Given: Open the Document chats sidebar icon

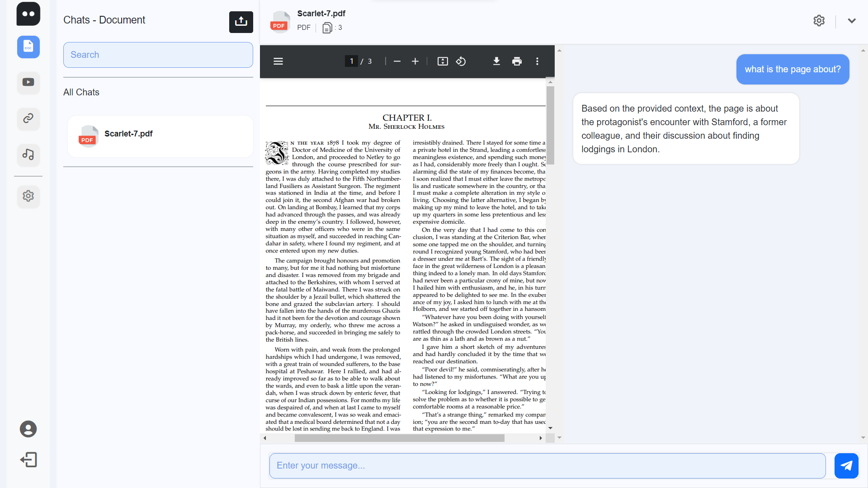Looking at the screenshot, I should point(28,47).
